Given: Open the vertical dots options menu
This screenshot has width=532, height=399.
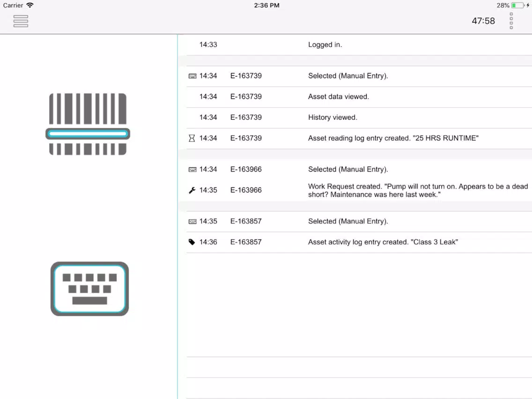Looking at the screenshot, I should pos(511,21).
